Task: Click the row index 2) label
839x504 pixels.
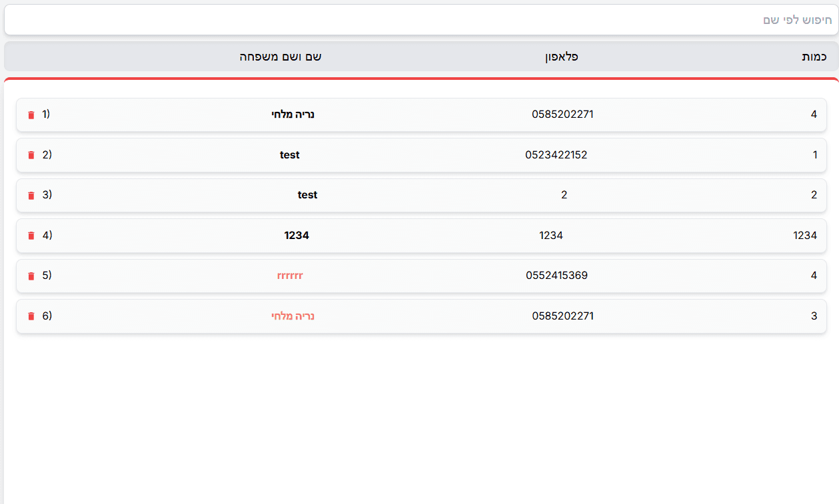Action: pyautogui.click(x=47, y=154)
